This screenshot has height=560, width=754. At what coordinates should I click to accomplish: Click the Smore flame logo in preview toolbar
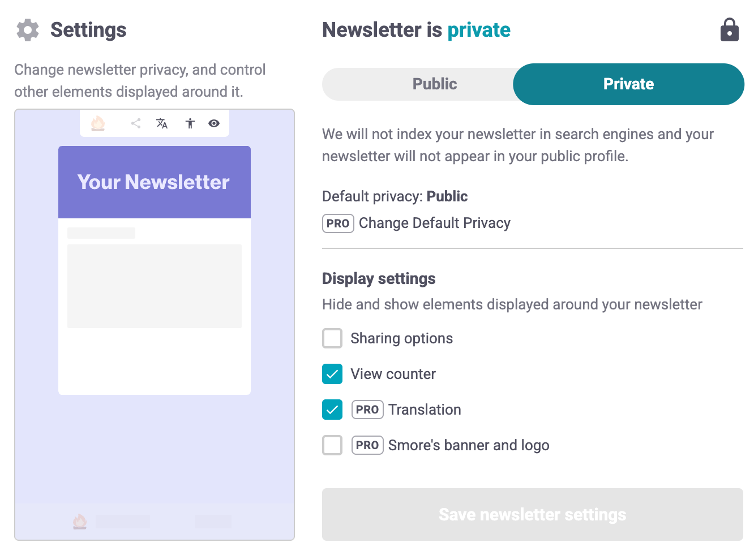tap(98, 123)
